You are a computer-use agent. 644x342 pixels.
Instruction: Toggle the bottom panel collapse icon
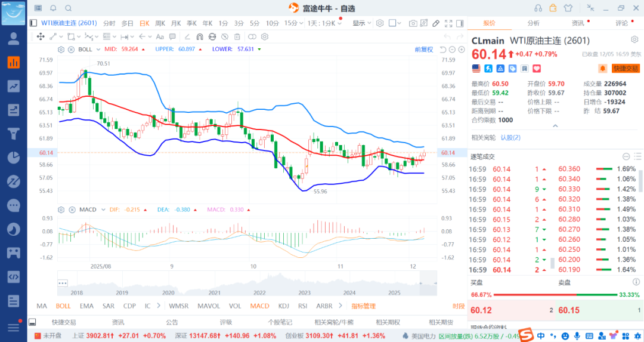click(x=32, y=322)
